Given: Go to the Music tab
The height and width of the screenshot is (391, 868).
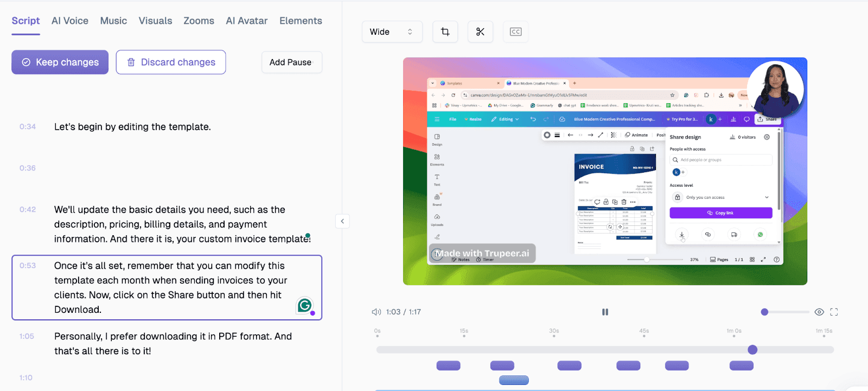Looking at the screenshot, I should pos(113,21).
